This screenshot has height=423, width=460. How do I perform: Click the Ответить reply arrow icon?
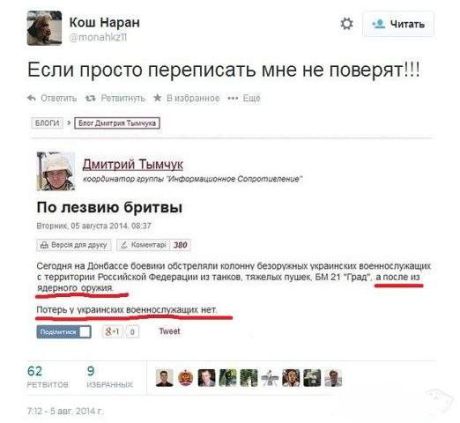click(31, 98)
